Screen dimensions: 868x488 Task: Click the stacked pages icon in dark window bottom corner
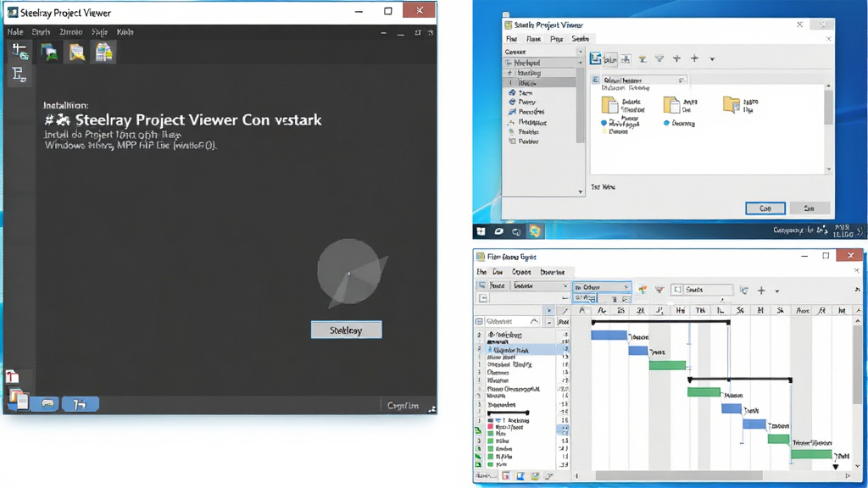click(19, 399)
